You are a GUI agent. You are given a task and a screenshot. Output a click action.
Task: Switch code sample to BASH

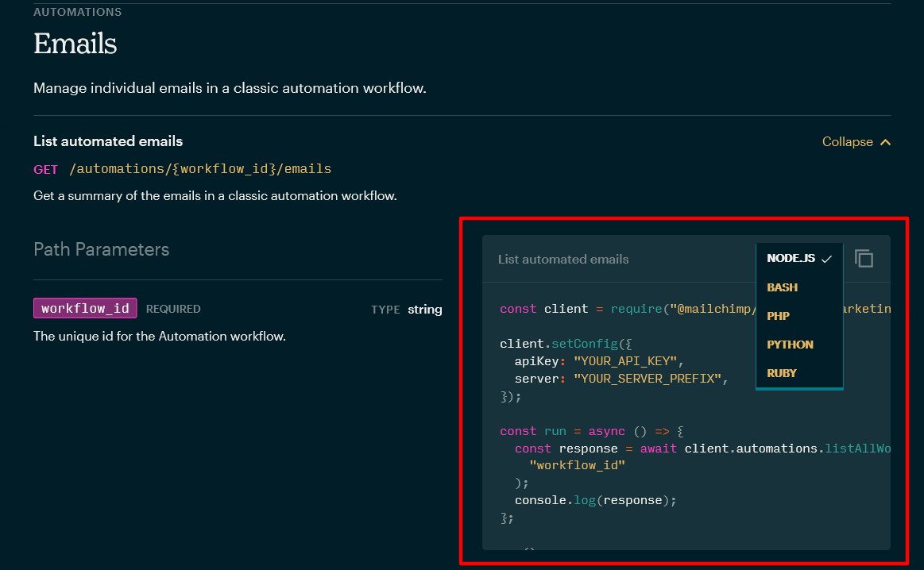pos(782,287)
